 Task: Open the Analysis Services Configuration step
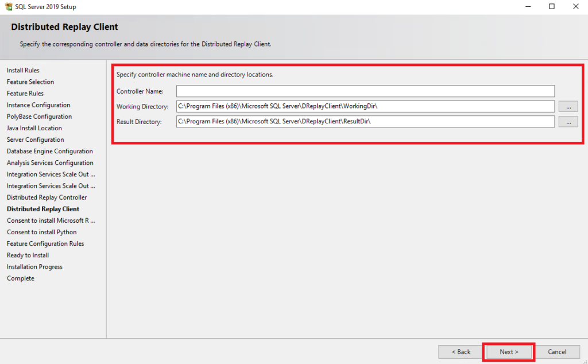click(50, 162)
